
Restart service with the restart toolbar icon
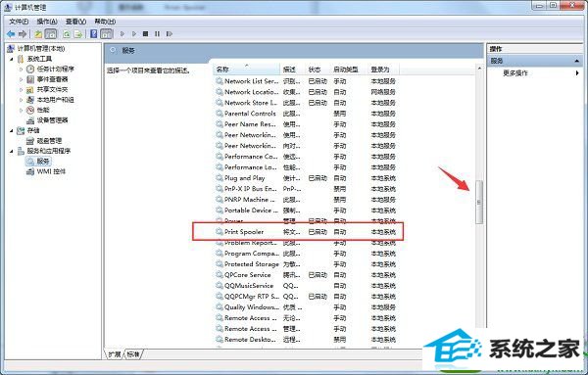coord(170,34)
